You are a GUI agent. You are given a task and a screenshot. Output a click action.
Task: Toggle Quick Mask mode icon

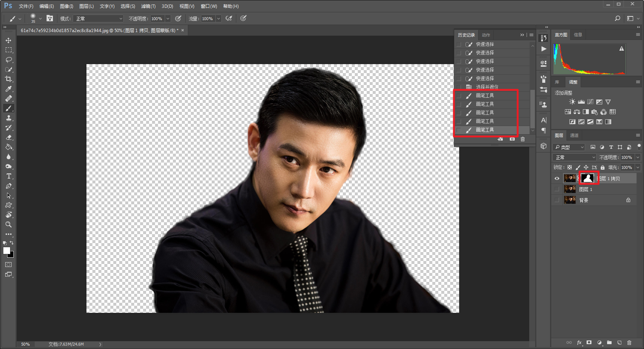coord(9,264)
